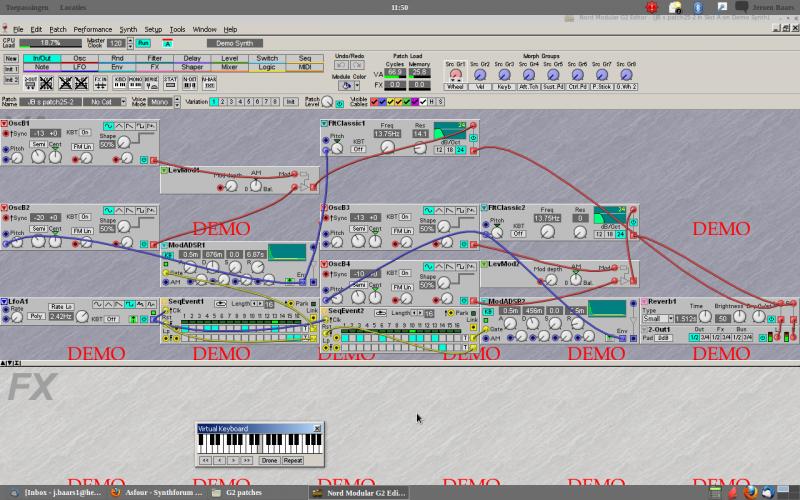Image resolution: width=800 pixels, height=500 pixels.
Task: Click the Run clock button
Action: [143, 43]
